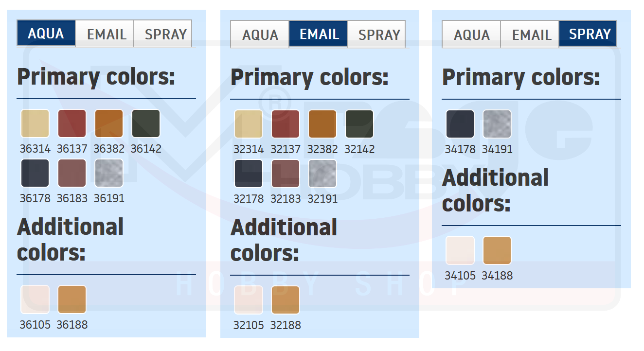Click the dark green swatch 36142
The width and height of the screenshot is (644, 351).
coord(146,123)
